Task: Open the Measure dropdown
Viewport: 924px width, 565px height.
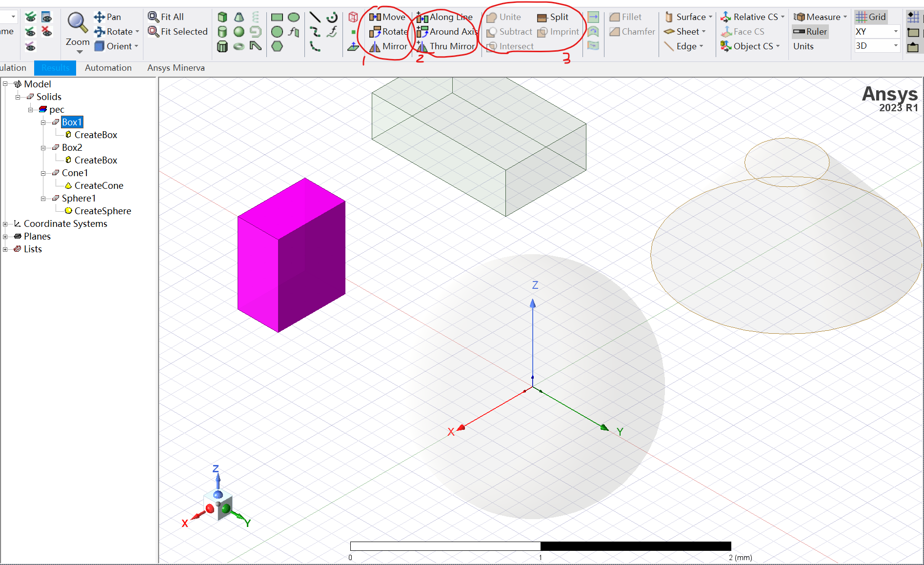Action: [821, 17]
